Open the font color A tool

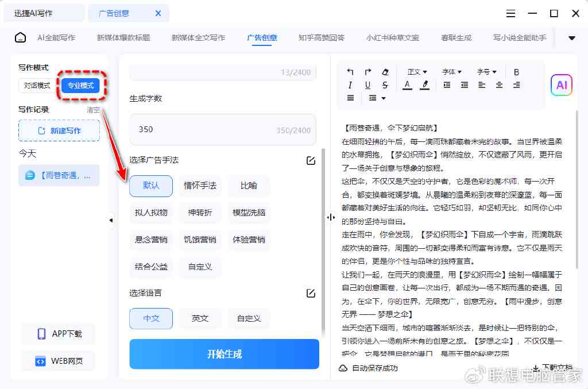click(407, 85)
